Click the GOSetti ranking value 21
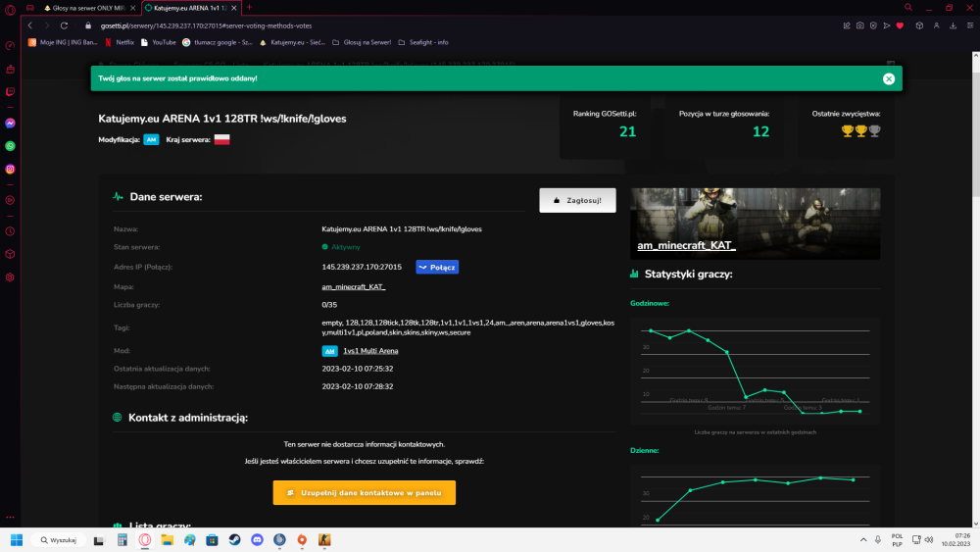Image resolution: width=980 pixels, height=552 pixels. [x=627, y=132]
